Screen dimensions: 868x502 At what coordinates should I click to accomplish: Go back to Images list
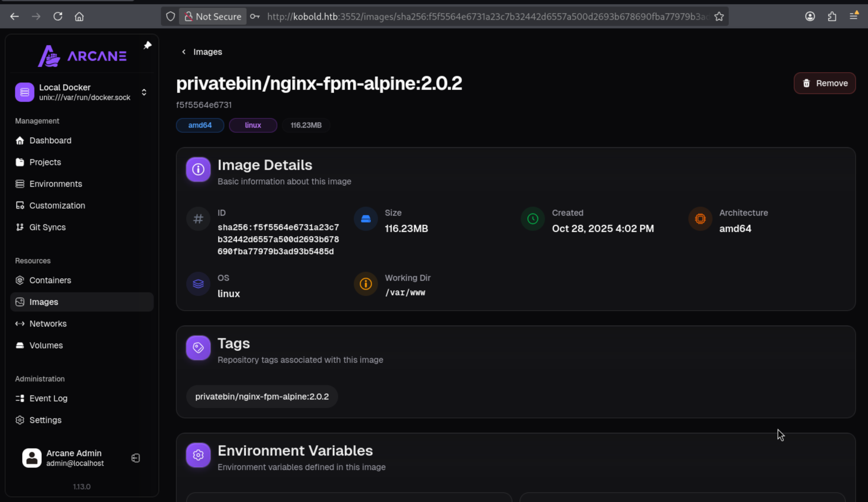(x=202, y=52)
